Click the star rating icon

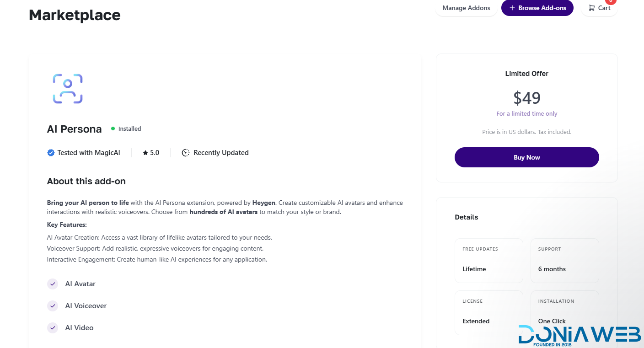145,153
